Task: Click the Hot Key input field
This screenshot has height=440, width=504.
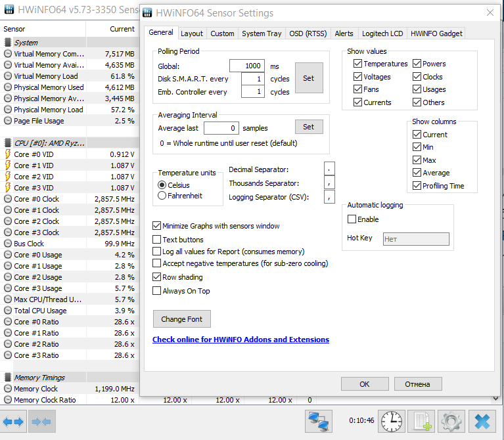Action: [x=416, y=239]
